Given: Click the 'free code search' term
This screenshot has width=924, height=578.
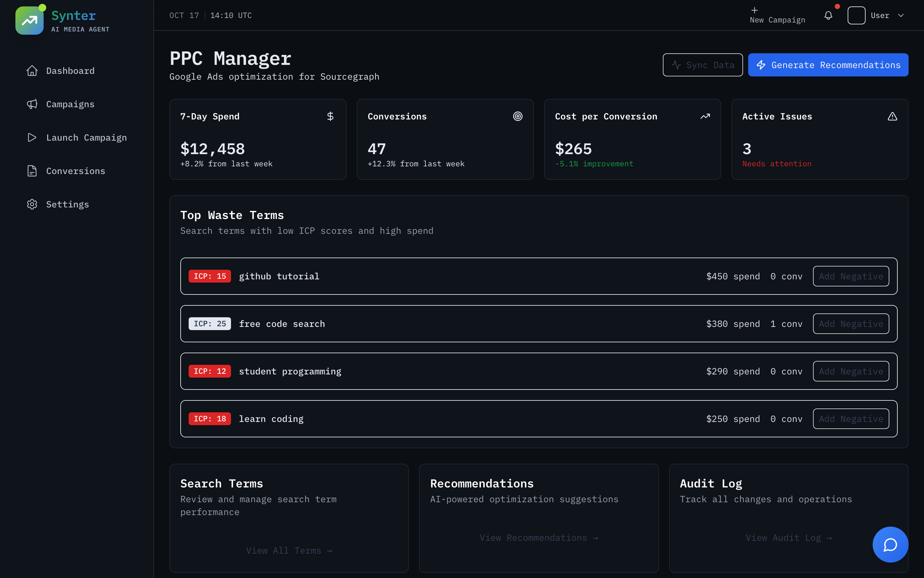Looking at the screenshot, I should pos(282,324).
